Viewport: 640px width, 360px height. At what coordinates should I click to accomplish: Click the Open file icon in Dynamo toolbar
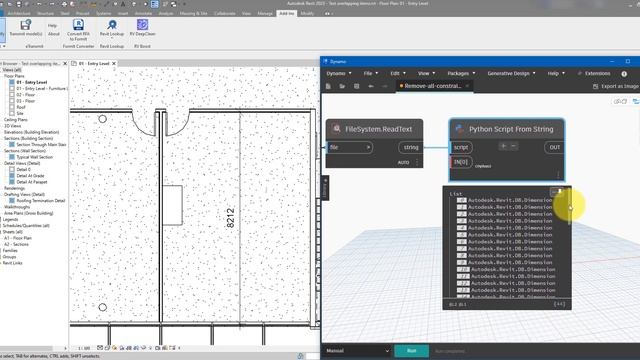click(x=342, y=86)
